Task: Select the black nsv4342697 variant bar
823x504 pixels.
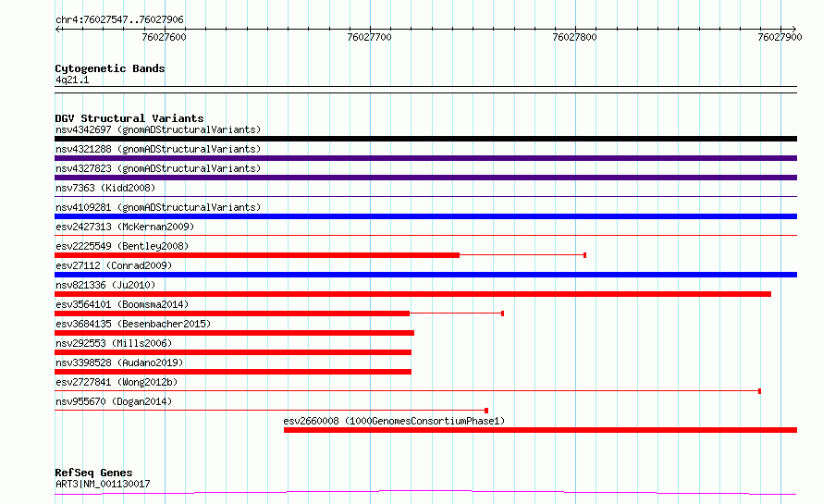Action: pos(425,139)
